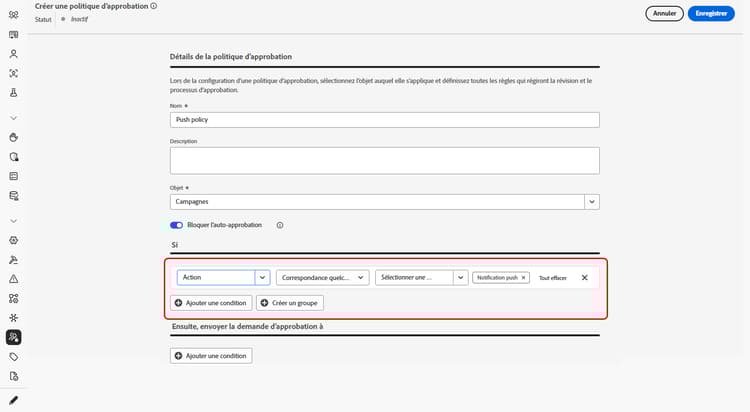Open the identity scan sidebar icon
The image size is (750, 412).
click(x=13, y=73)
